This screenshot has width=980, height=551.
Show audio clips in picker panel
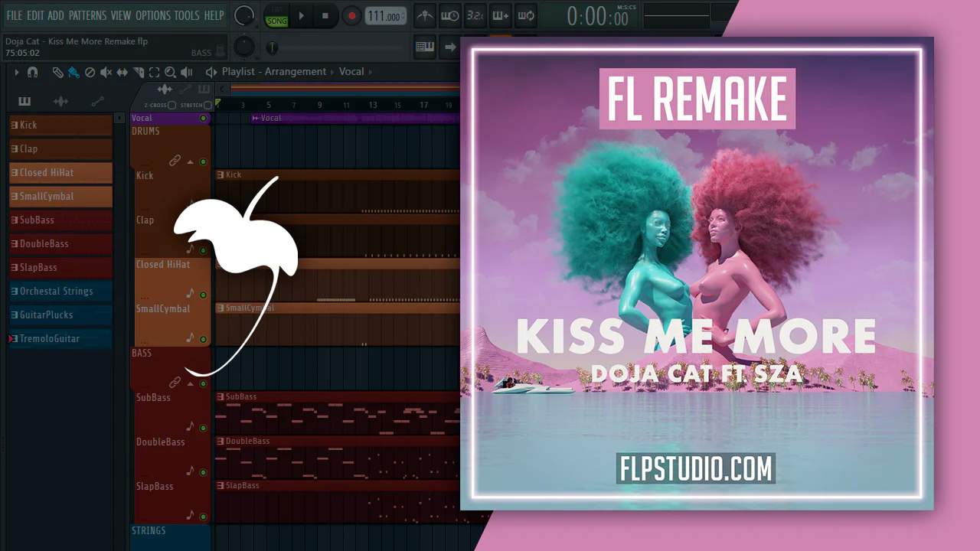(x=60, y=101)
